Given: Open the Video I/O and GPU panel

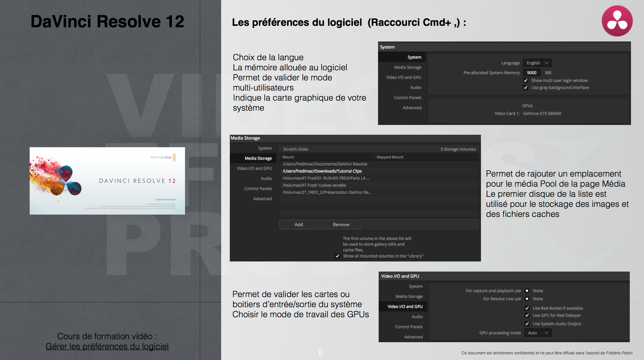Looking at the screenshot, I should coord(405,306).
